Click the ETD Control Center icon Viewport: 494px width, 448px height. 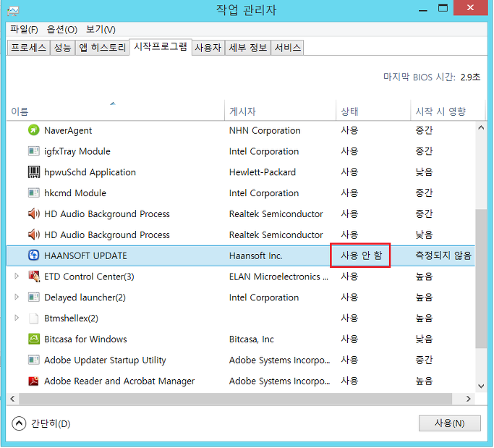click(34, 276)
